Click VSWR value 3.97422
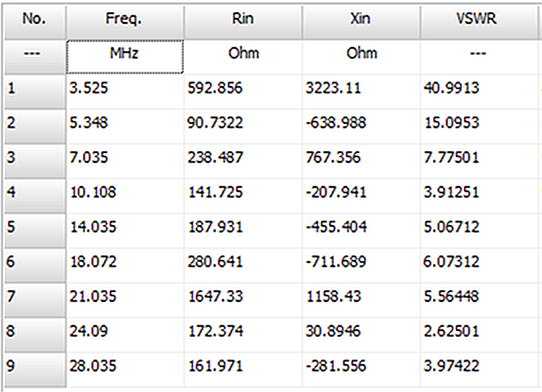The image size is (542, 392). 479,369
